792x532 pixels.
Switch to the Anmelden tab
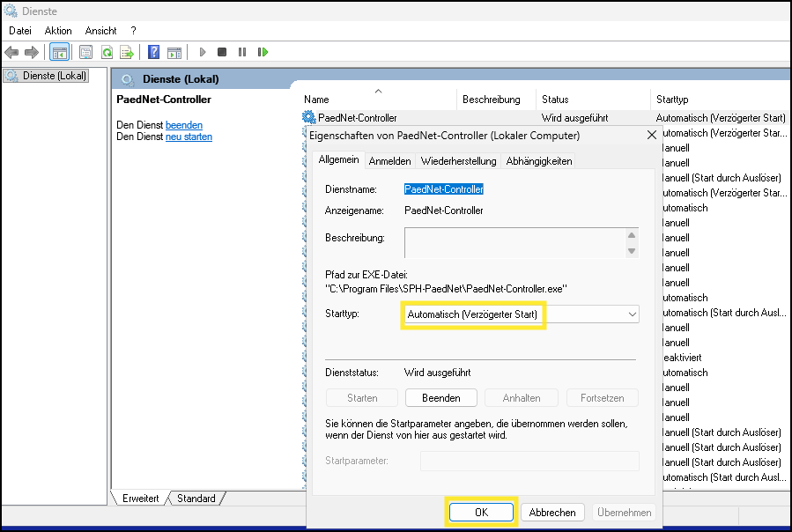[390, 160]
